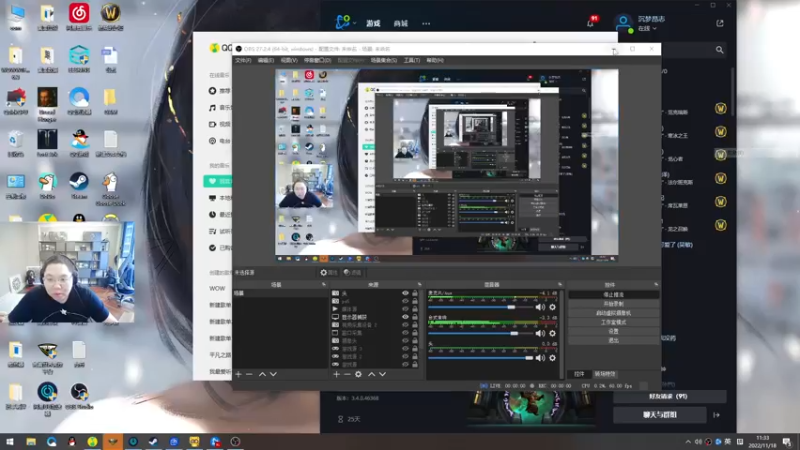This screenshot has height=450, width=800.
Task: Toggle lock on 显示器捕获 source
Action: tap(415, 317)
